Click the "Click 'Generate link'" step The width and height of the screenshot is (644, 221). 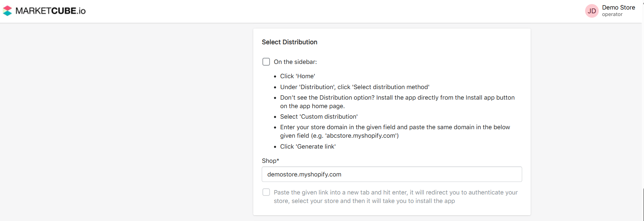(308, 147)
